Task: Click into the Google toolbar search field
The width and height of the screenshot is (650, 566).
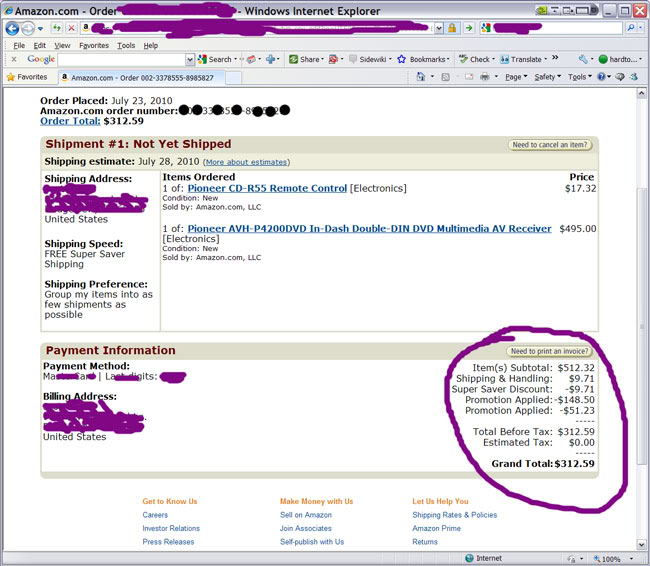Action: tap(122, 59)
